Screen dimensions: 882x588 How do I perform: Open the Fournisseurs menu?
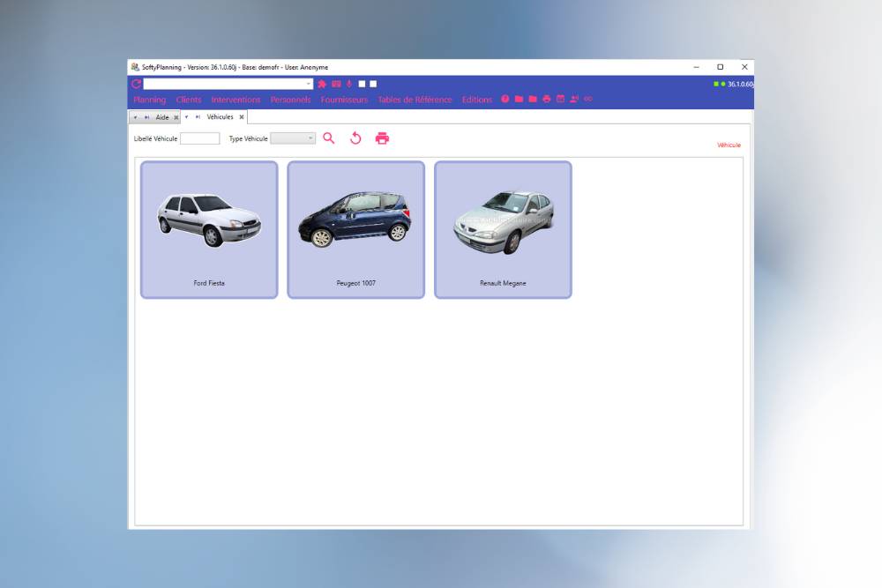coord(344,100)
